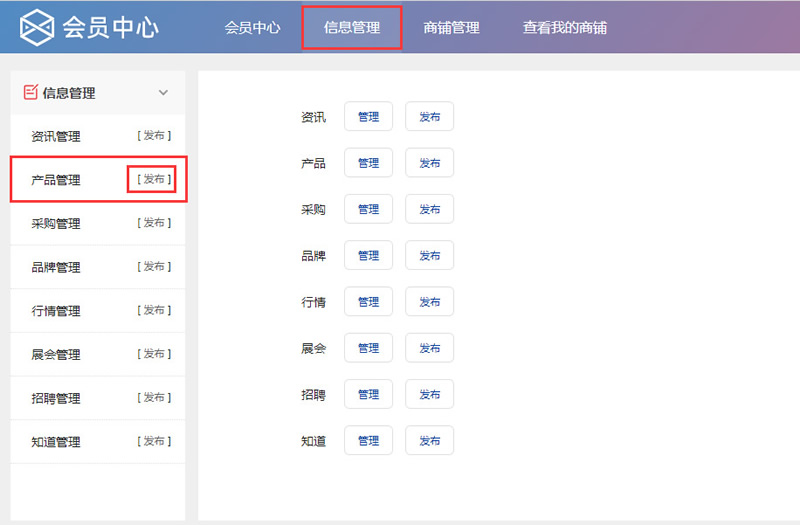Open 行情管理 sidebar item
Image resolution: width=800 pixels, height=525 pixels.
pyautogui.click(x=56, y=311)
